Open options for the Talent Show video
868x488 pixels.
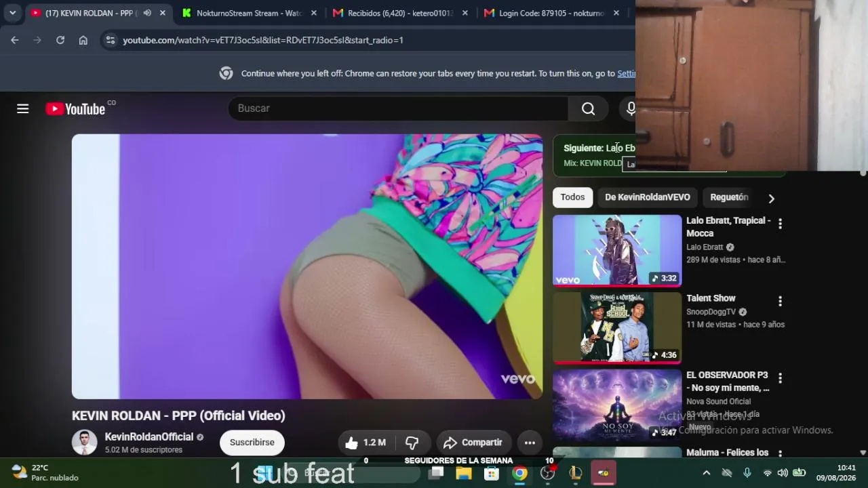tap(780, 301)
